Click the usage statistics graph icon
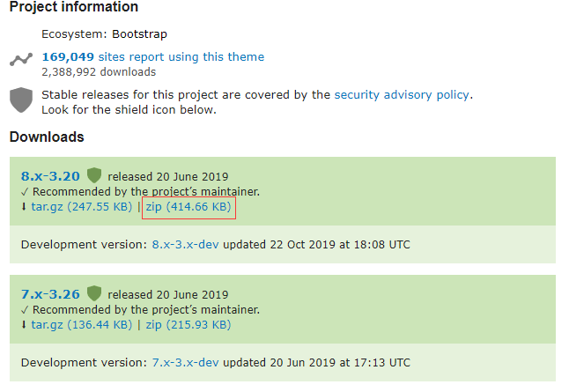Viewport: 569px width, 392px height. 20,61
